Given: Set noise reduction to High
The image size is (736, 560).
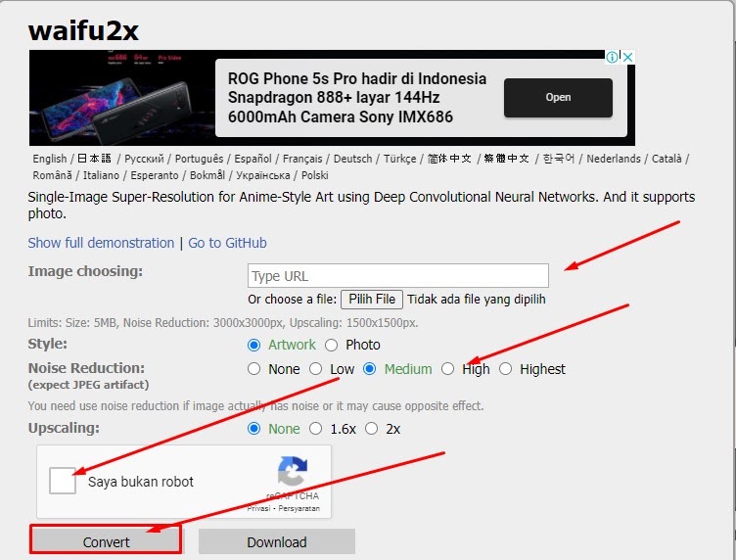Looking at the screenshot, I should pos(448,369).
